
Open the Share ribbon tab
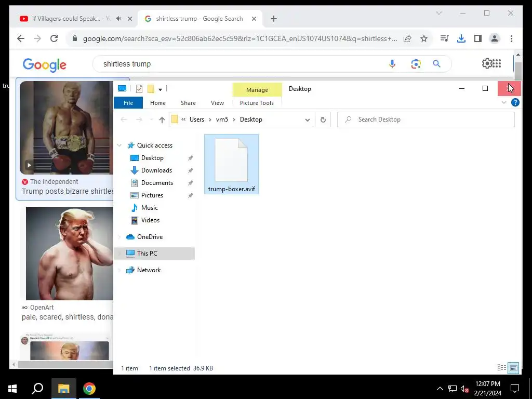pos(188,103)
